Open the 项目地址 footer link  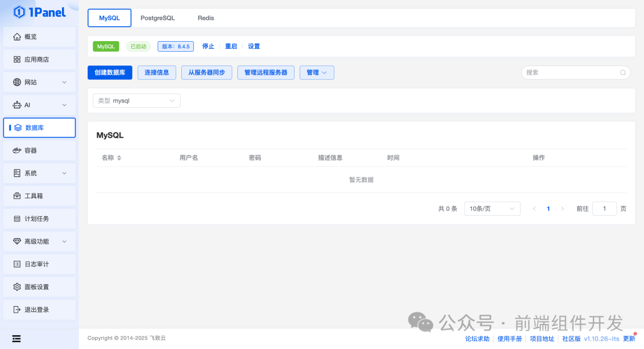click(x=542, y=339)
